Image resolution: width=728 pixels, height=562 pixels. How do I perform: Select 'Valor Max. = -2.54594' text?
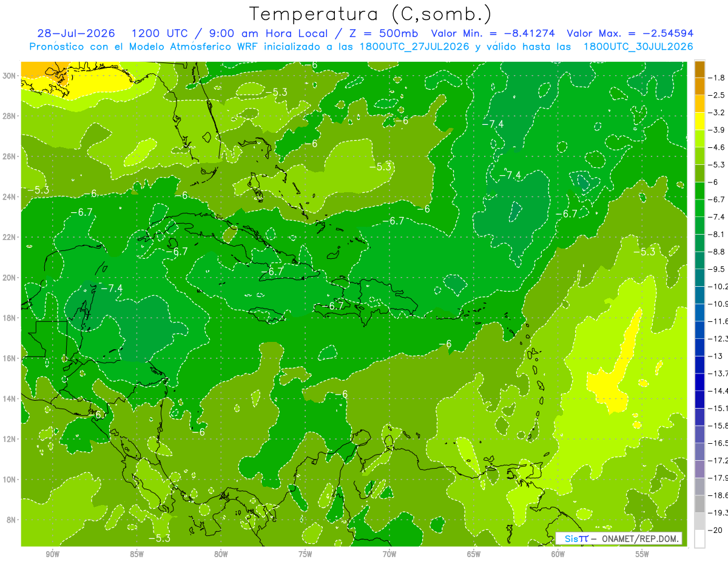coord(630,33)
